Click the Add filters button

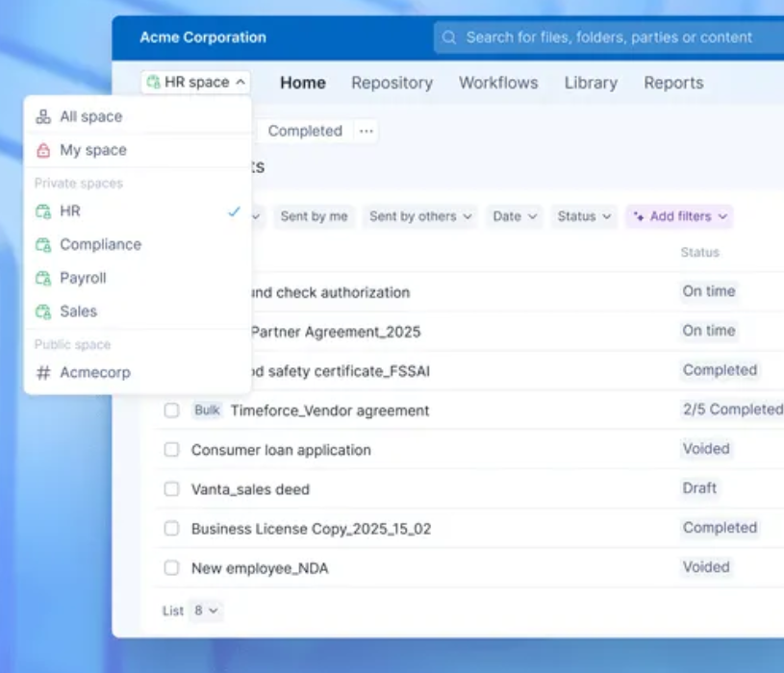(679, 216)
